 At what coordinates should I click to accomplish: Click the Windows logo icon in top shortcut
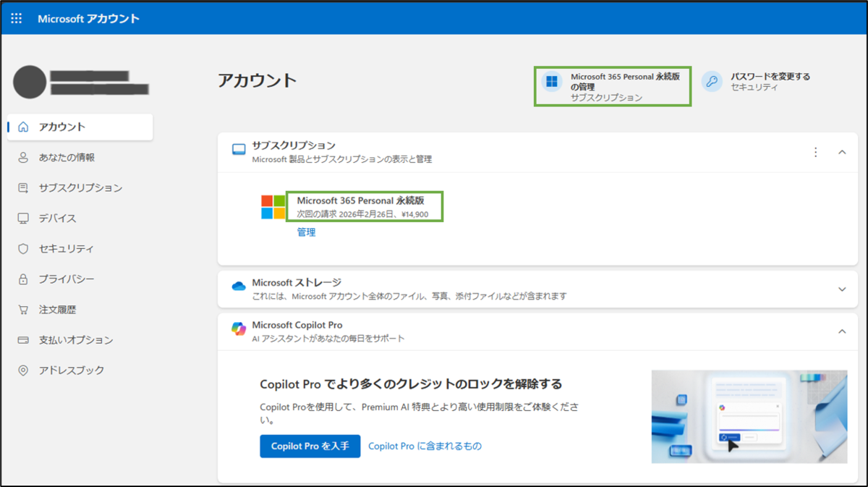coord(552,81)
